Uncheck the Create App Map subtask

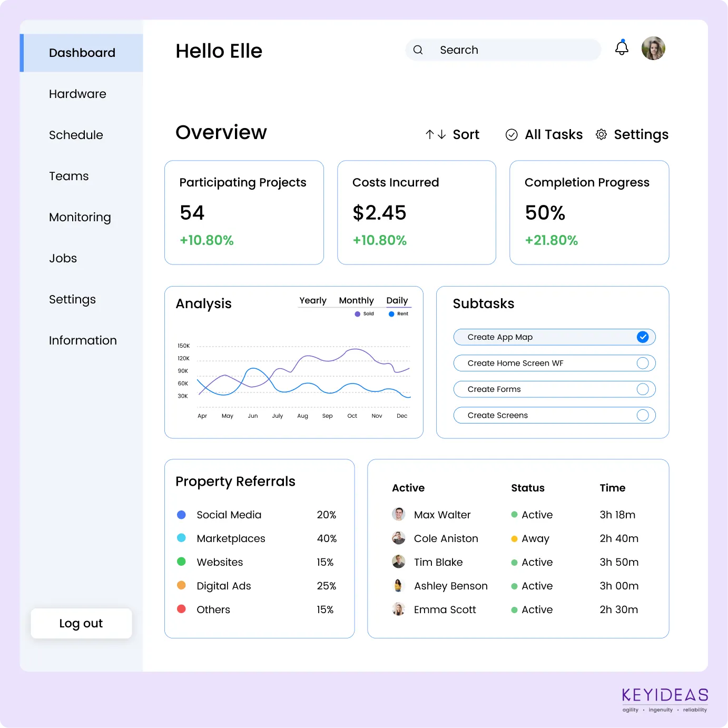[x=643, y=337]
